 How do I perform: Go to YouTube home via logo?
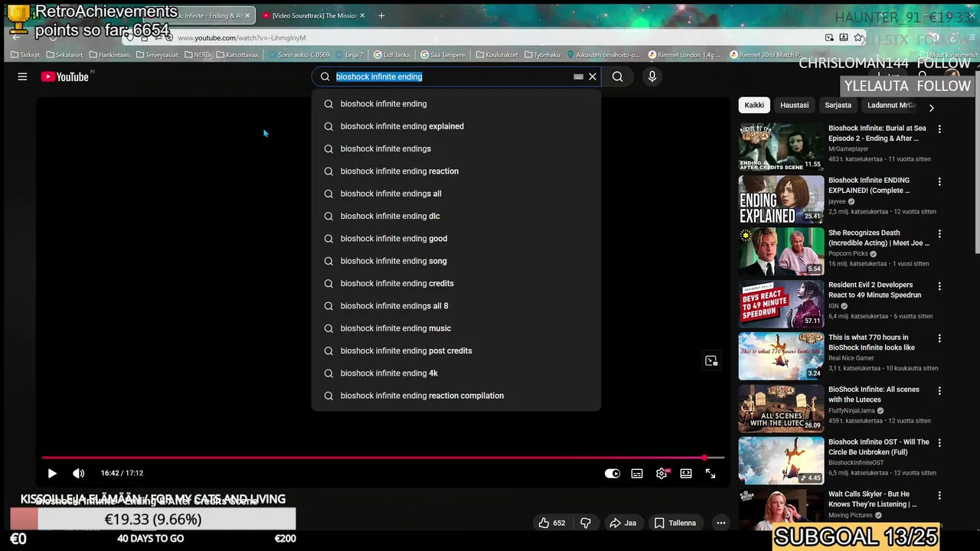(x=65, y=77)
